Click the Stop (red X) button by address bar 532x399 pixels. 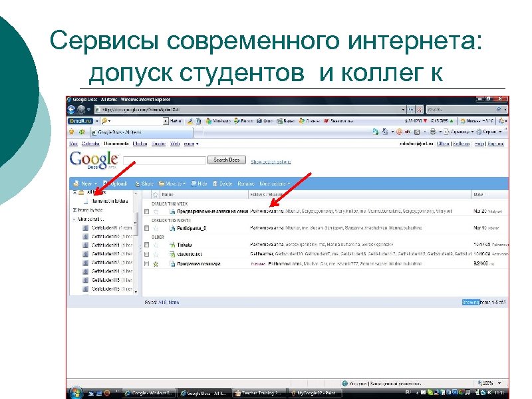coord(420,110)
